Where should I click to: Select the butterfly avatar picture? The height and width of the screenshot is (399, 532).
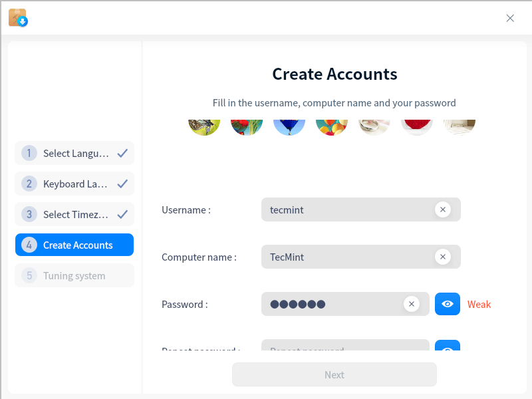point(204,126)
